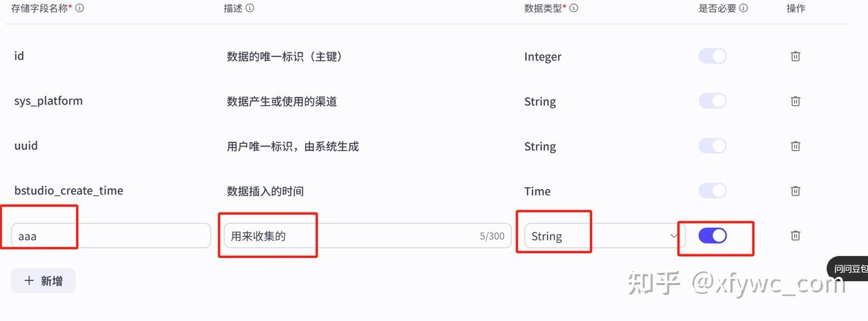Remove the bstudio_create_time field row
The width and height of the screenshot is (868, 321).
point(795,191)
